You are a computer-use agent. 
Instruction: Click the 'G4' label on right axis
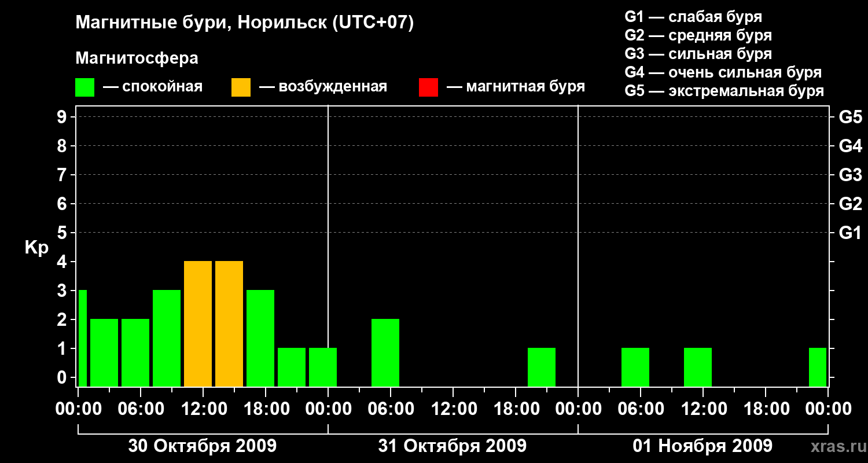850,146
